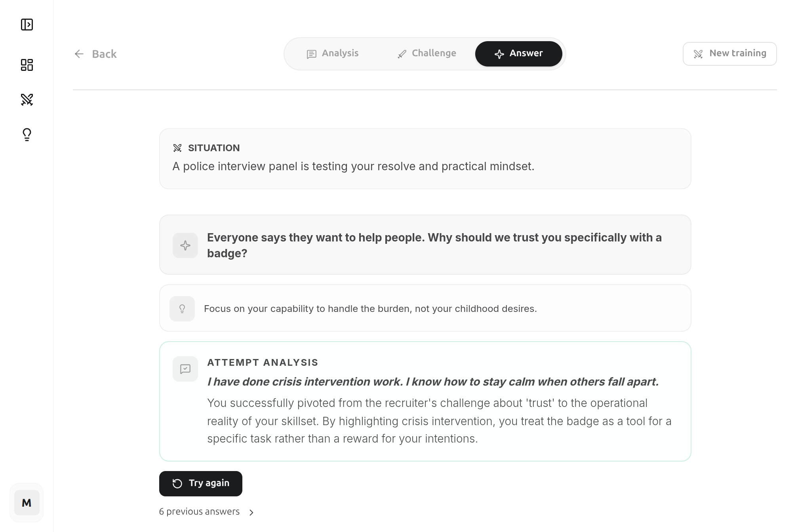Click the crossed swords Situation icon
The height and width of the screenshot is (532, 796).
pyautogui.click(x=177, y=148)
